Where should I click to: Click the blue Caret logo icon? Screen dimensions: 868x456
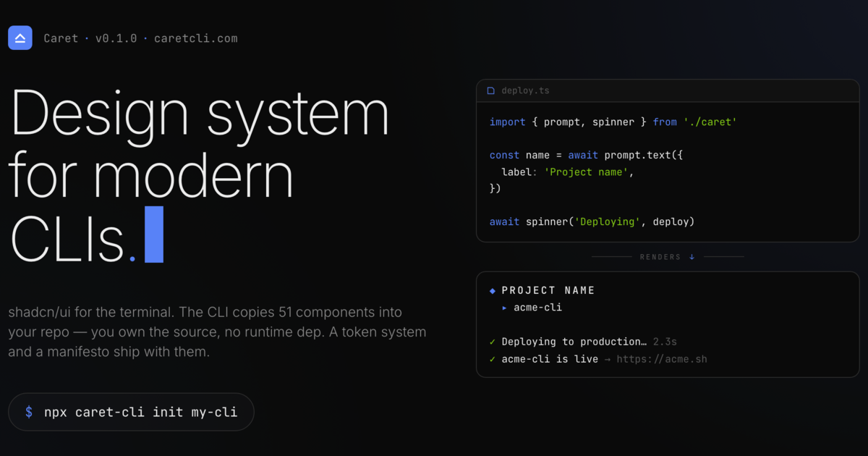(x=20, y=38)
